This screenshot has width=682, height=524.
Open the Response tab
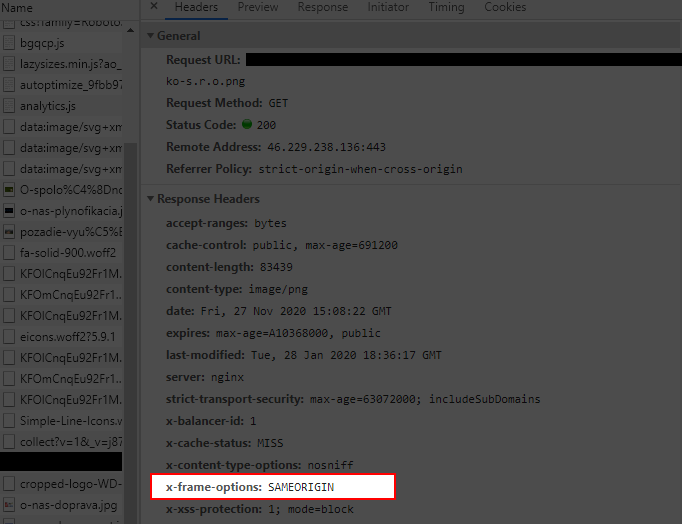(323, 7)
